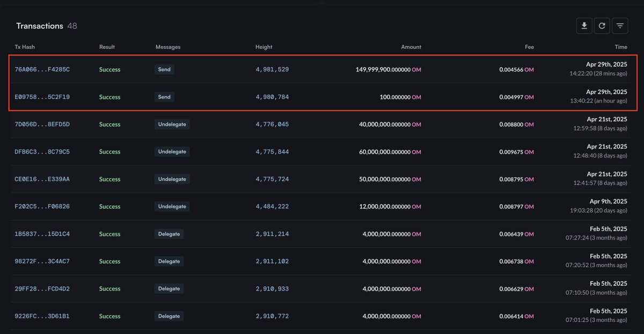644x334 pixels.
Task: Click the Result column header
Action: coord(107,47)
